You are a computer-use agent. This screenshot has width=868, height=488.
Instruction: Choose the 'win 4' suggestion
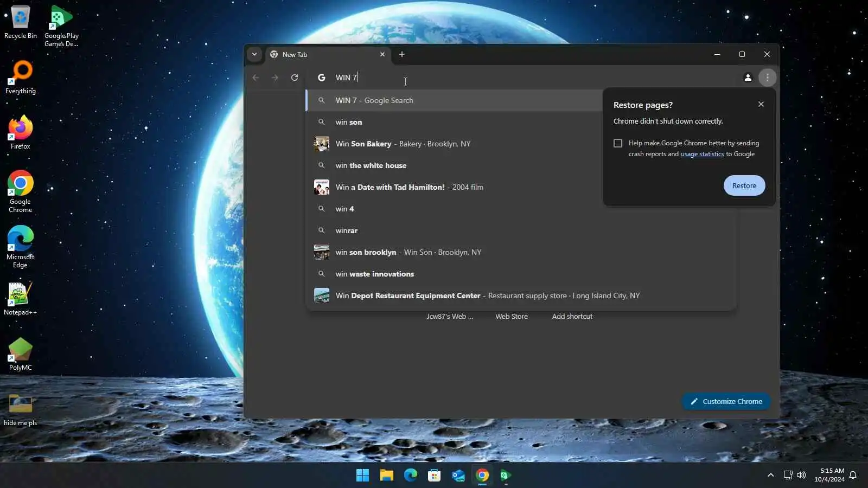pyautogui.click(x=521, y=209)
